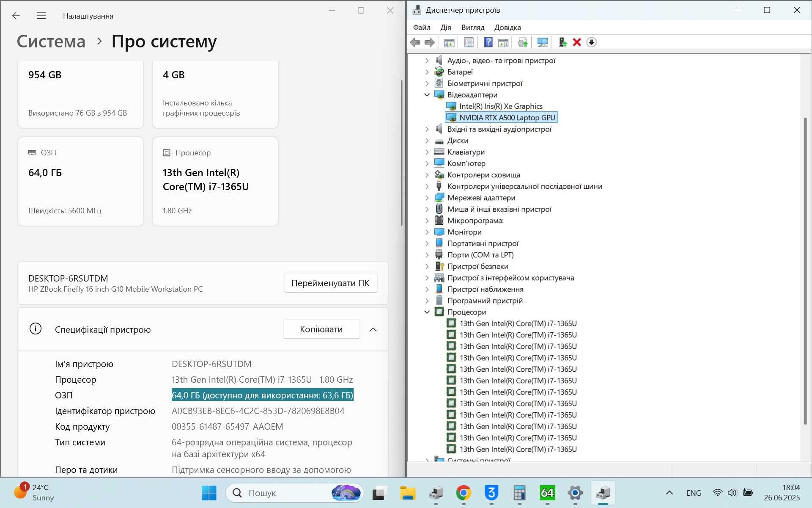The width and height of the screenshot is (812, 508).
Task: Click the 954 GB storage card
Action: [x=81, y=94]
